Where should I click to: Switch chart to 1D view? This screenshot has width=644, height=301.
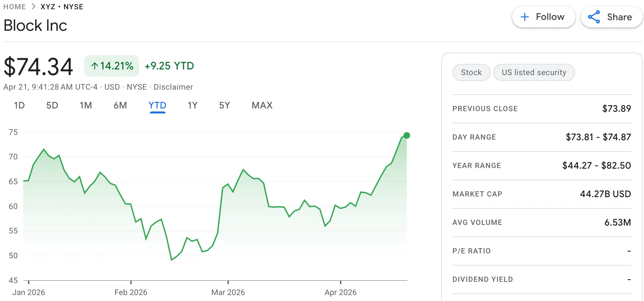click(x=19, y=105)
